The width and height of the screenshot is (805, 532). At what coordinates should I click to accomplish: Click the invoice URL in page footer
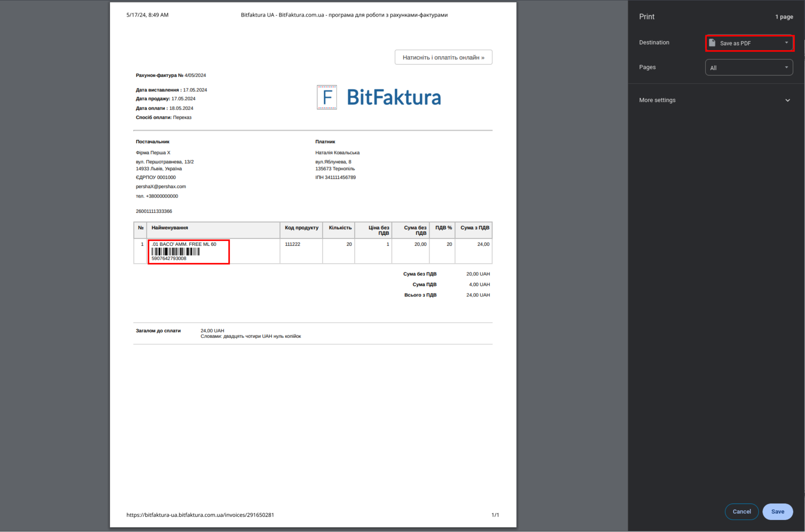pos(200,515)
